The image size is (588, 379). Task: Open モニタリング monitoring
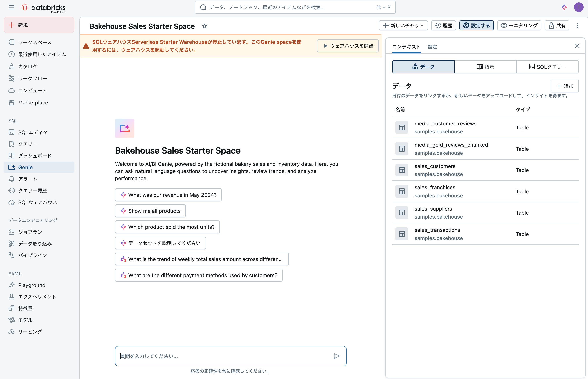coord(519,25)
